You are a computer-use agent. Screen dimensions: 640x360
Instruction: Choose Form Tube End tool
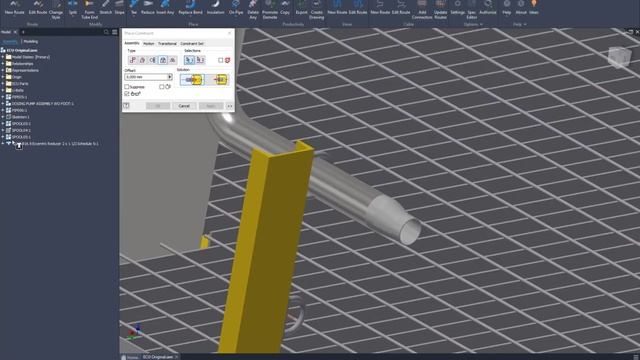89,9
